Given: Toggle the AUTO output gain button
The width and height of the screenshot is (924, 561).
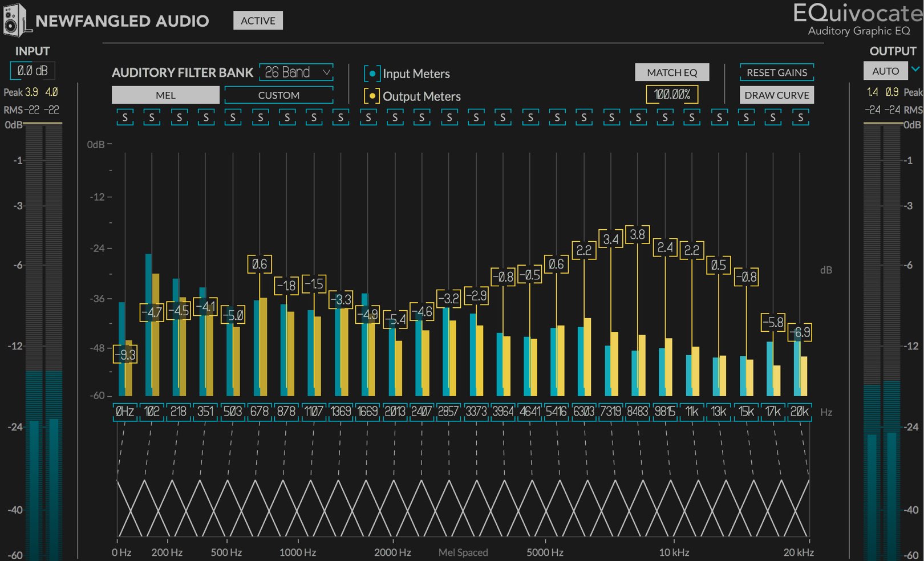Looking at the screenshot, I should tap(885, 71).
